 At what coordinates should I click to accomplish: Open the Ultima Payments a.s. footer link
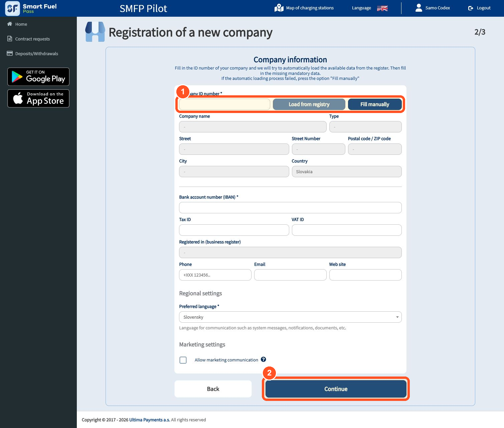(x=150, y=420)
